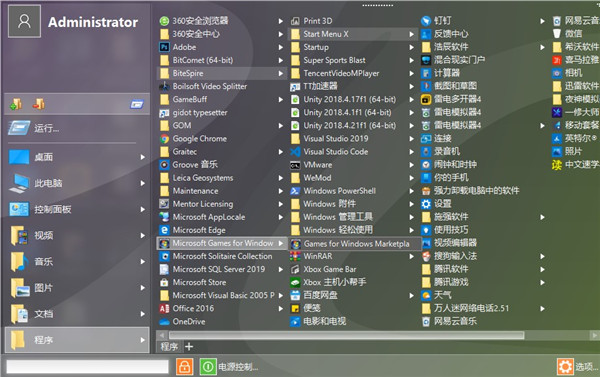Open 音乐 folder menu item
The width and height of the screenshot is (600, 377).
tap(77, 261)
